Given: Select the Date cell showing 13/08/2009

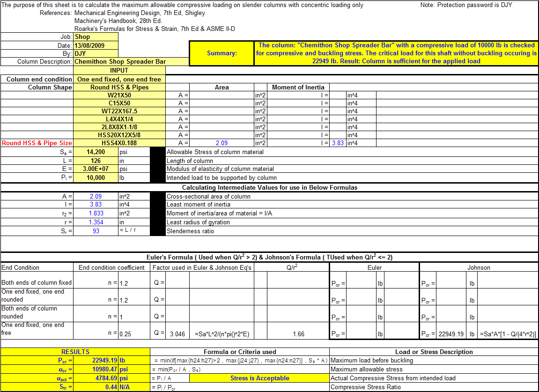Looking at the screenshot, I should [96, 45].
